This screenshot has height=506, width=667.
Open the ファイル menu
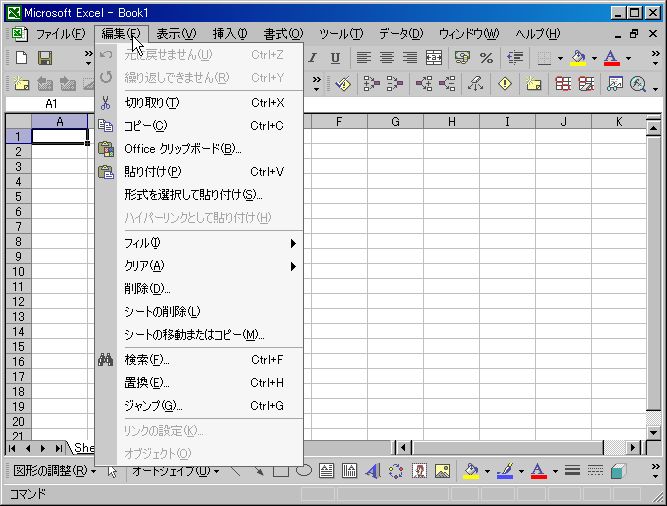(x=60, y=34)
